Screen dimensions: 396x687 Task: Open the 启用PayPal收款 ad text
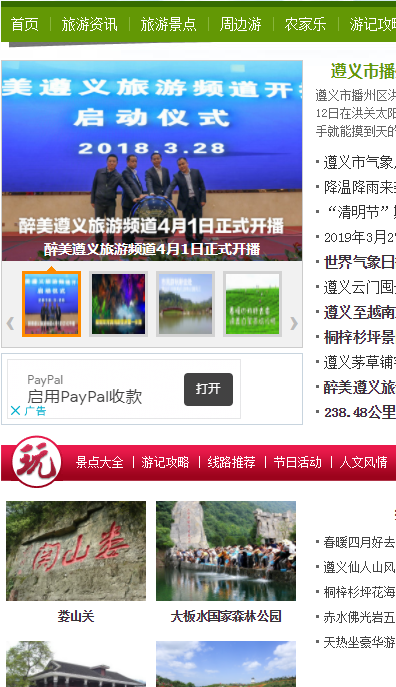pos(85,397)
